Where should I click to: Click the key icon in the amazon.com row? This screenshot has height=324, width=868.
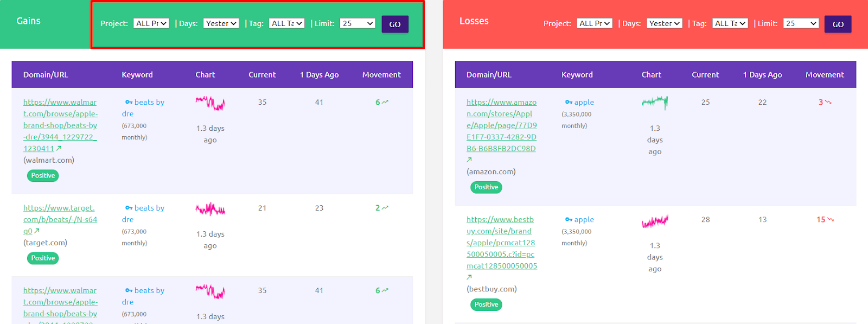tap(569, 102)
